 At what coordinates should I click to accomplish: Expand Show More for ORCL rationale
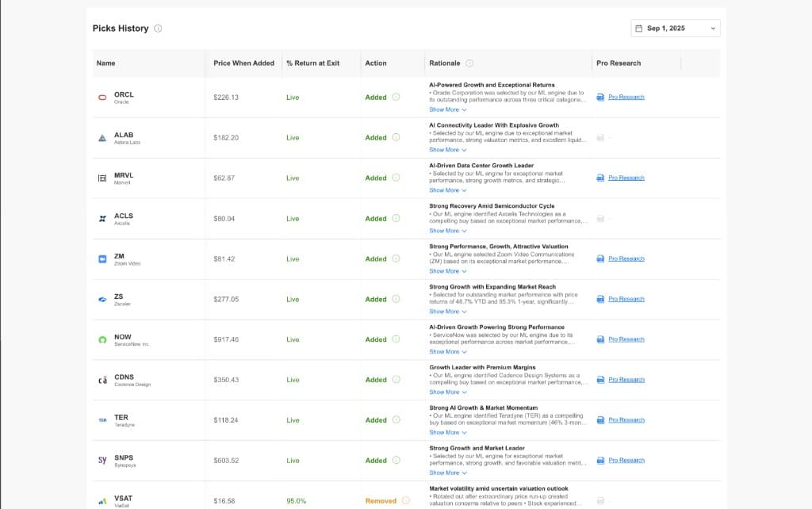pos(448,109)
